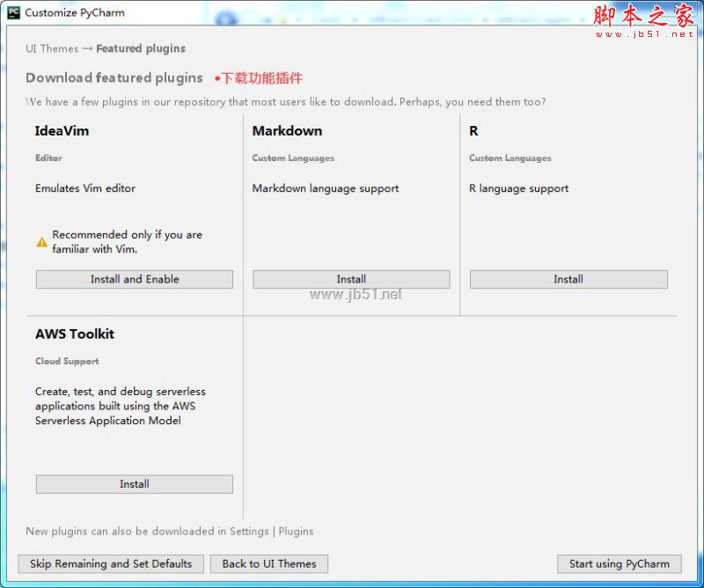Click the AWS serverless applications description

121,406
